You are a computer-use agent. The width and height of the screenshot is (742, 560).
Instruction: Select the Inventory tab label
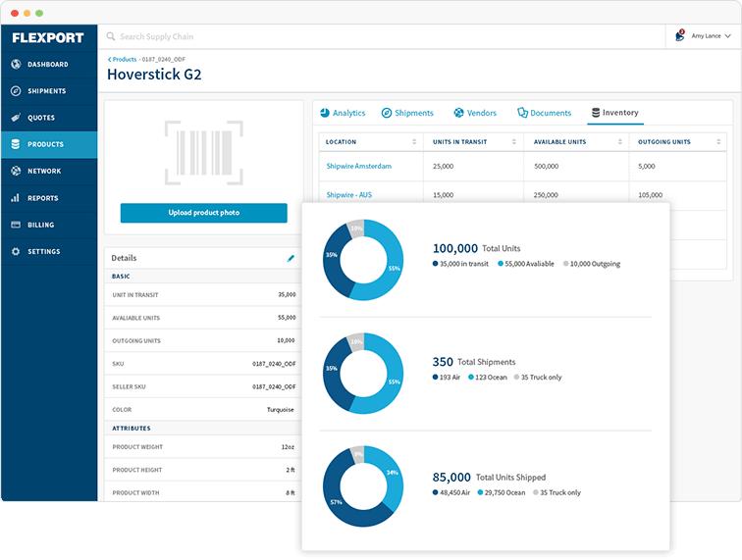(620, 113)
